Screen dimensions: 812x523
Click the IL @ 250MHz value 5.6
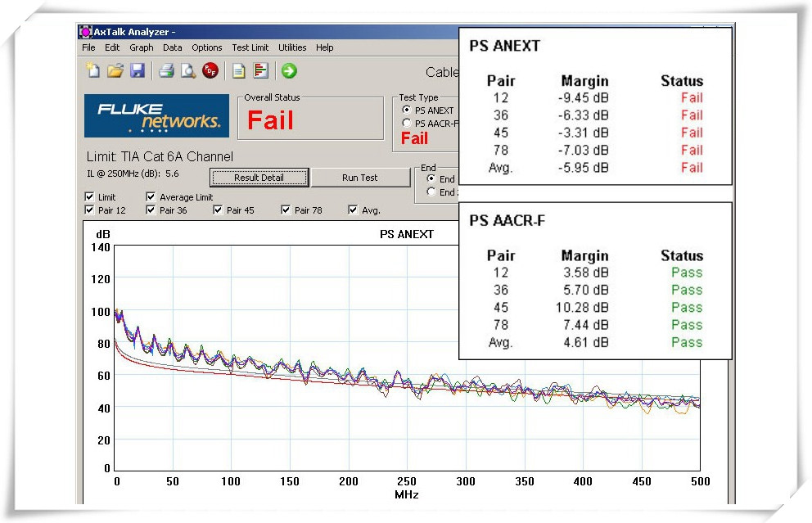(x=172, y=174)
